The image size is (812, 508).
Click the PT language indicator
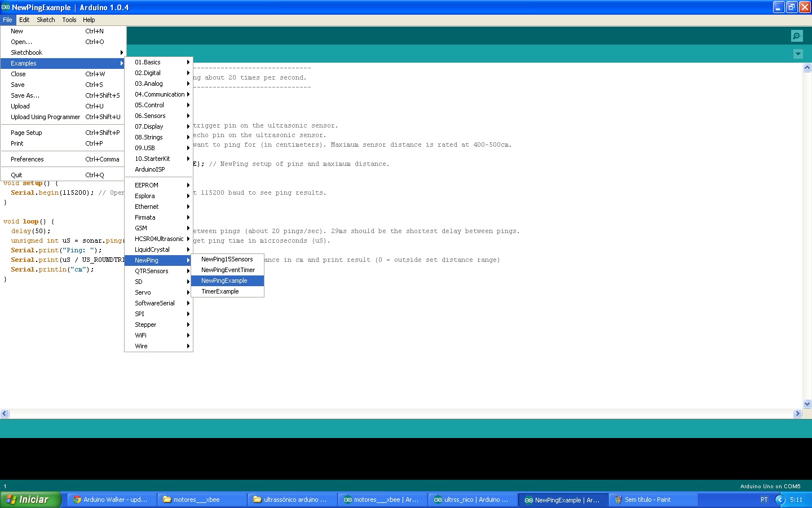pos(764,500)
